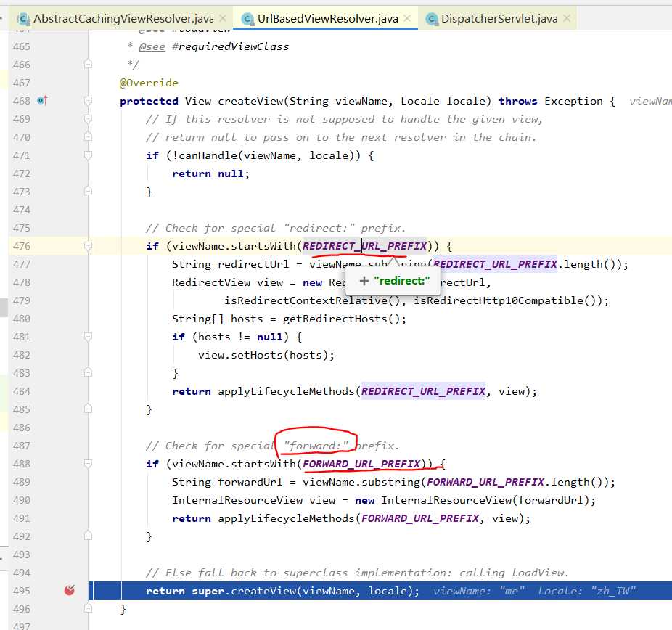This screenshot has height=630, width=672.
Task: Click the createView method name at line 468
Action: click(250, 101)
